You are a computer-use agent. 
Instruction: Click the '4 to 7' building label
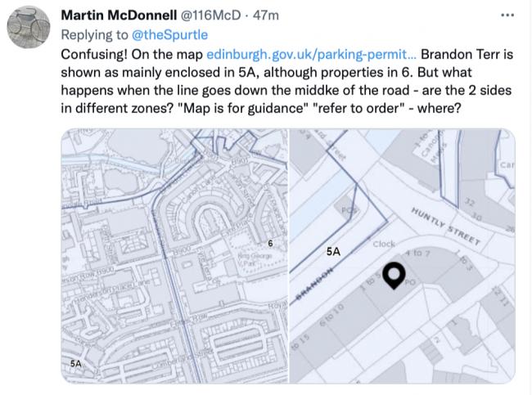(417, 253)
